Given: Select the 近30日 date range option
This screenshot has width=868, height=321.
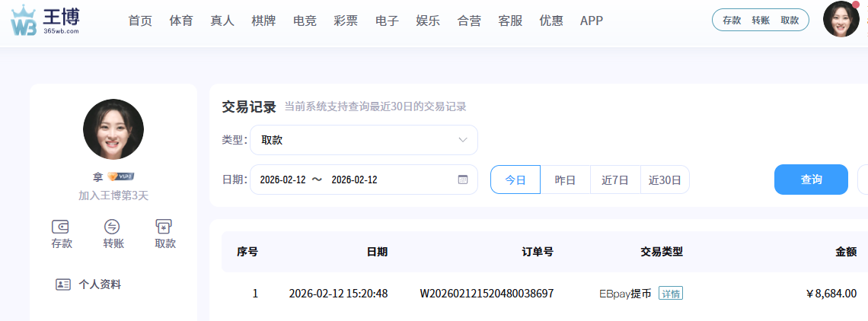Looking at the screenshot, I should (x=665, y=180).
